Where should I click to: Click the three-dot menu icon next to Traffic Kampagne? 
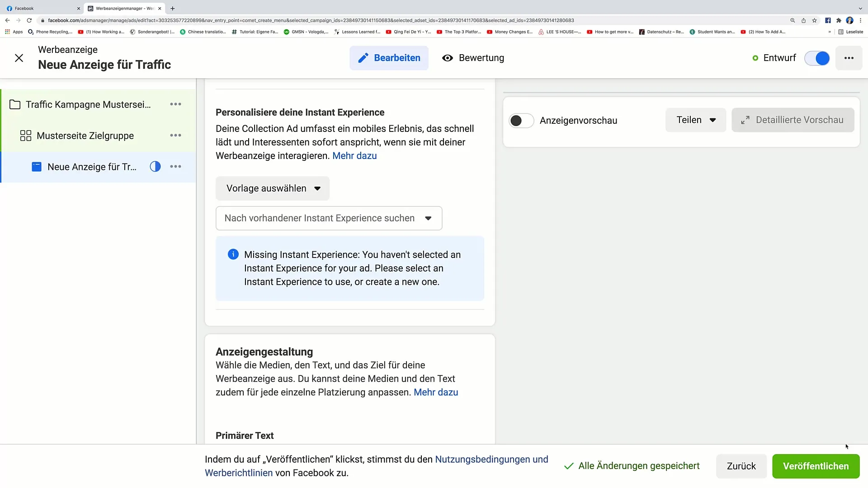pyautogui.click(x=175, y=104)
